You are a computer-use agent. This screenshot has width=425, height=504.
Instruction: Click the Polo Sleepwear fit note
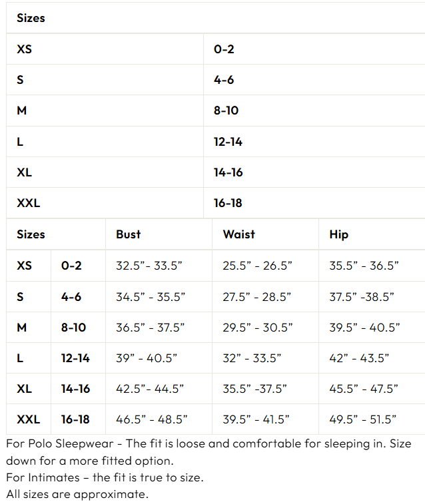[x=209, y=452]
